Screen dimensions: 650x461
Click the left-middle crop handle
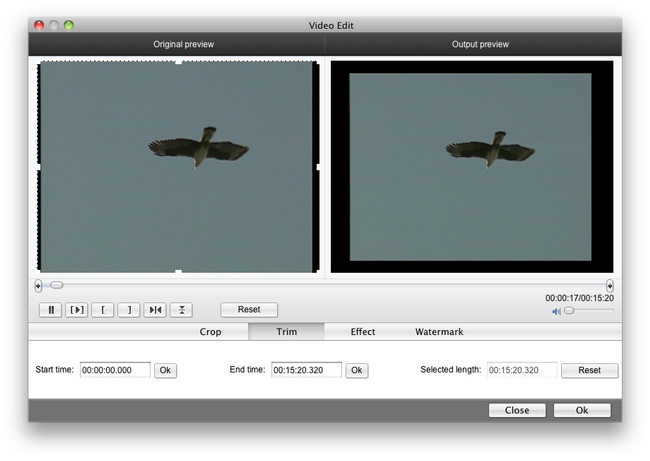click(39, 167)
